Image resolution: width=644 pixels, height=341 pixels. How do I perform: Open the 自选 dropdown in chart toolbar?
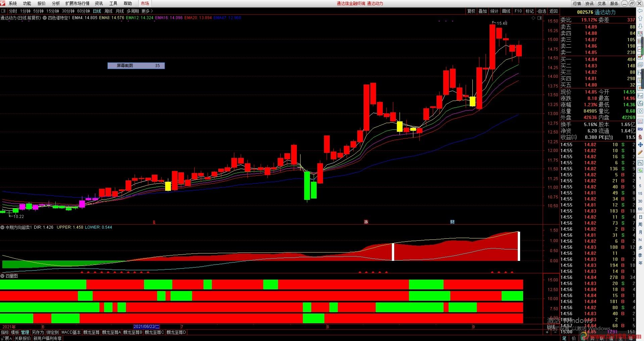pos(541,11)
